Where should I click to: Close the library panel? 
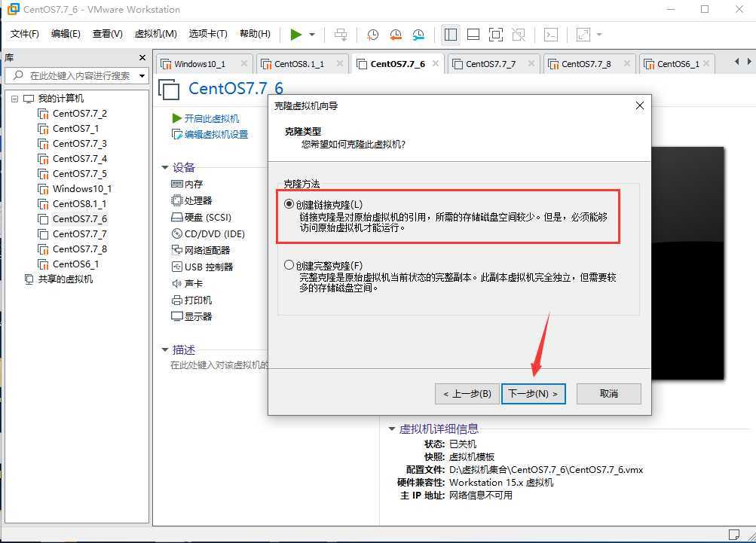click(x=142, y=58)
